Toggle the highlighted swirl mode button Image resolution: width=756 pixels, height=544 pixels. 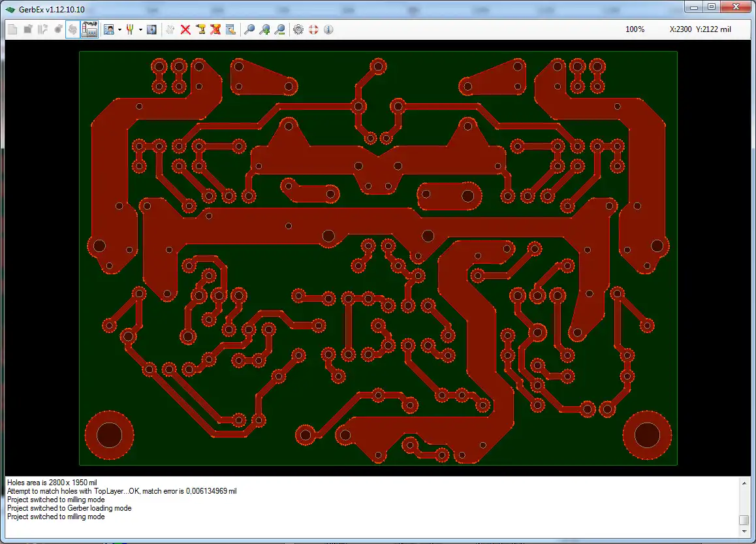click(73, 29)
